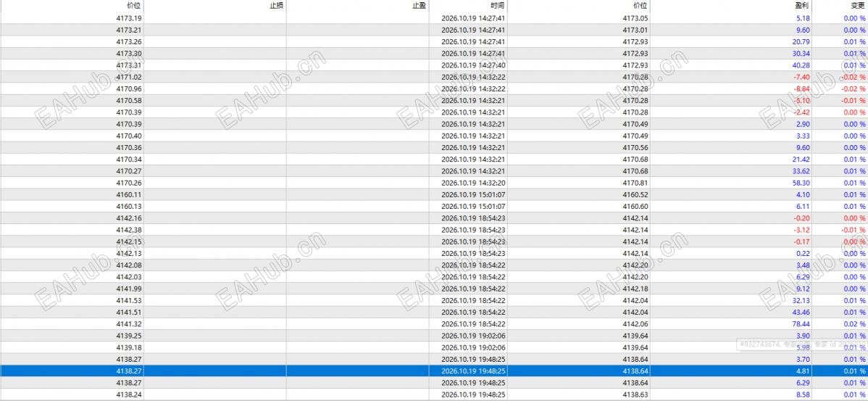
Task: Click the time 2026.10.19 14:27:40
Action: click(x=472, y=65)
